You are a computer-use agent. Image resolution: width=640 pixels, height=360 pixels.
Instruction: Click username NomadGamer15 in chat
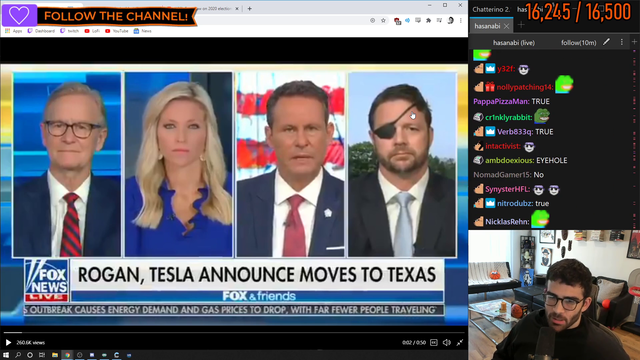pos(502,175)
